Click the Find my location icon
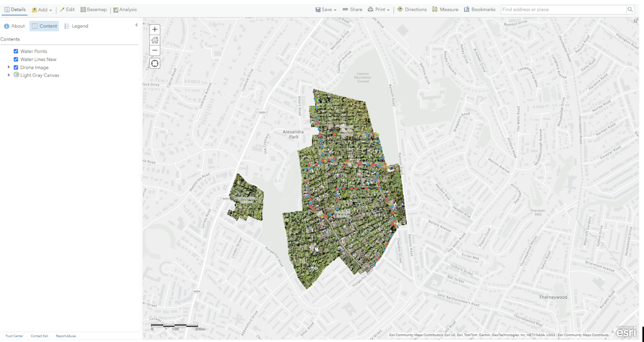Screen dimensions: 644x342 pyautogui.click(x=155, y=63)
